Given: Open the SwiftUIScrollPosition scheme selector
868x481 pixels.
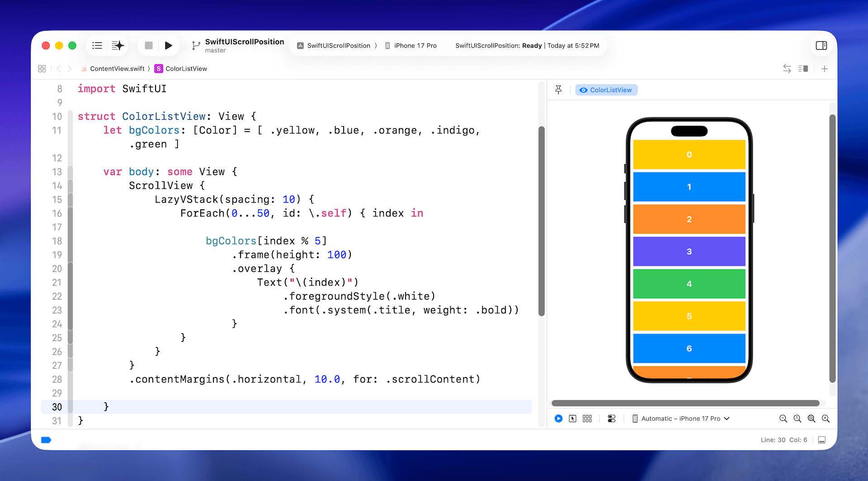Looking at the screenshot, I should pos(334,46).
